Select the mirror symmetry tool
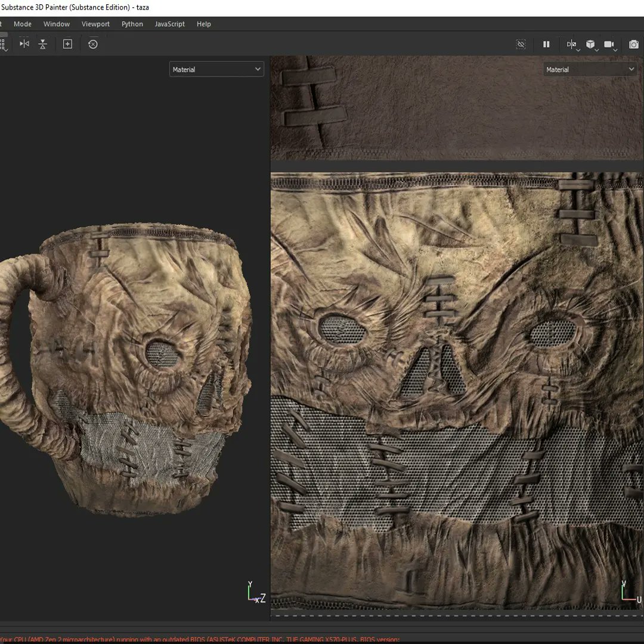This screenshot has height=644, width=644. [24, 44]
